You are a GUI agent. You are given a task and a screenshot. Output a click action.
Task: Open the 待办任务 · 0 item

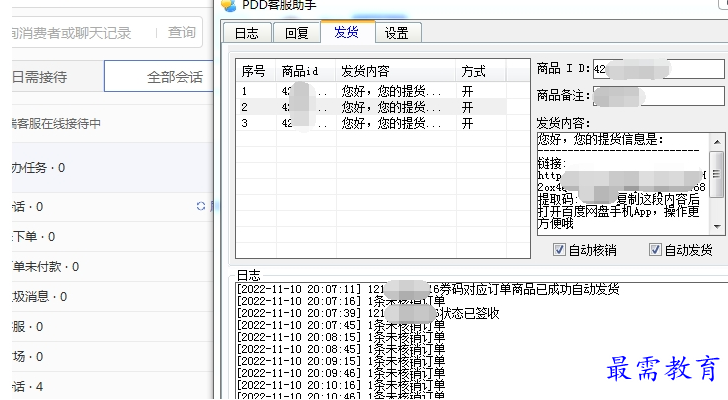[x=112, y=168]
